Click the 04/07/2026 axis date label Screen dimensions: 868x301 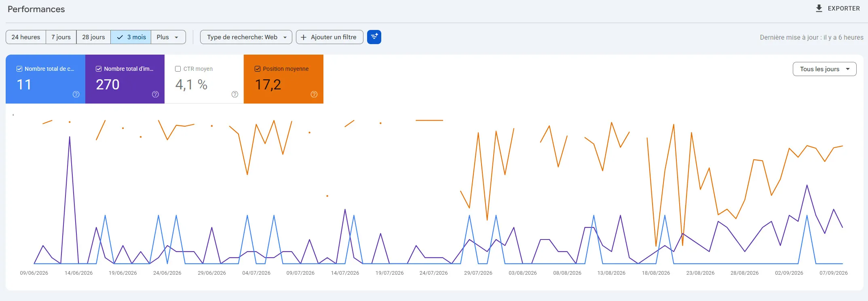[256, 273]
